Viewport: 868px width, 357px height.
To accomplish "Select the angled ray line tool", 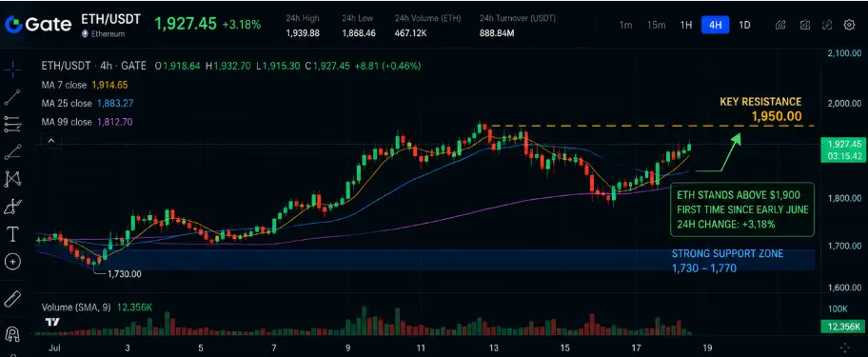I will [x=12, y=151].
